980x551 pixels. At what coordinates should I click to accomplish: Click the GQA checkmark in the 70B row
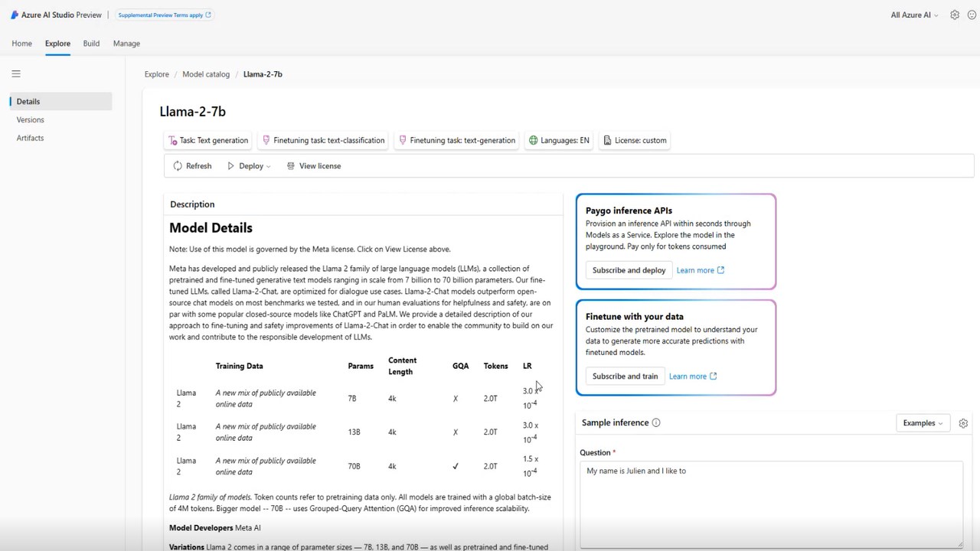456,466
